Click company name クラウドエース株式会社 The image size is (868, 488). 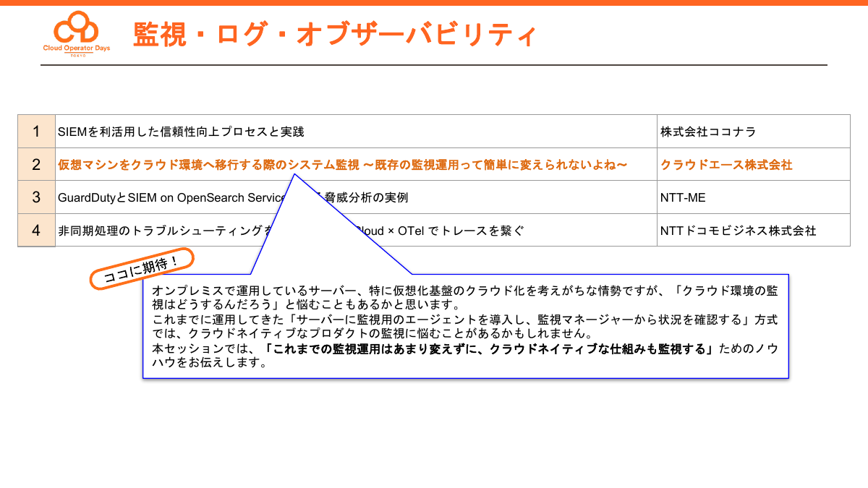[726, 165]
